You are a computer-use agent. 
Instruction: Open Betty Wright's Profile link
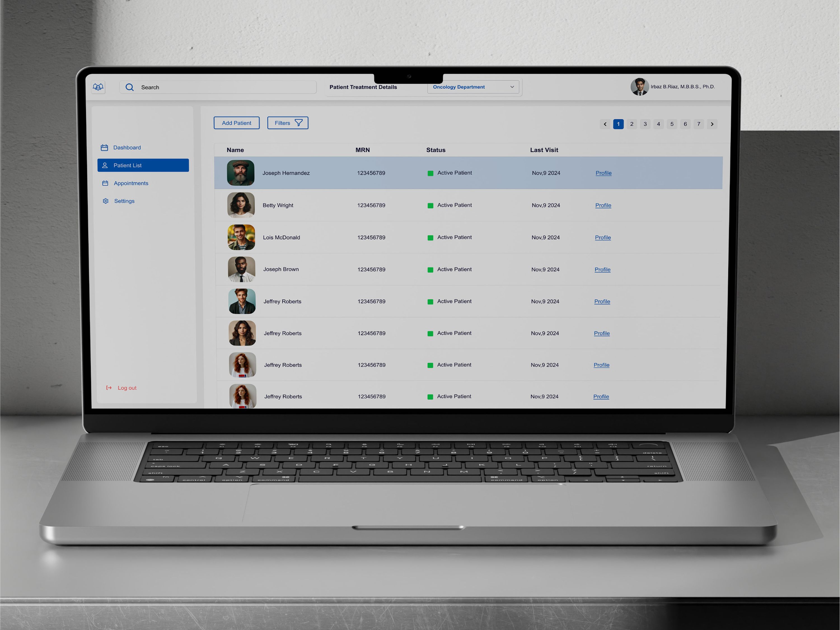(x=603, y=205)
